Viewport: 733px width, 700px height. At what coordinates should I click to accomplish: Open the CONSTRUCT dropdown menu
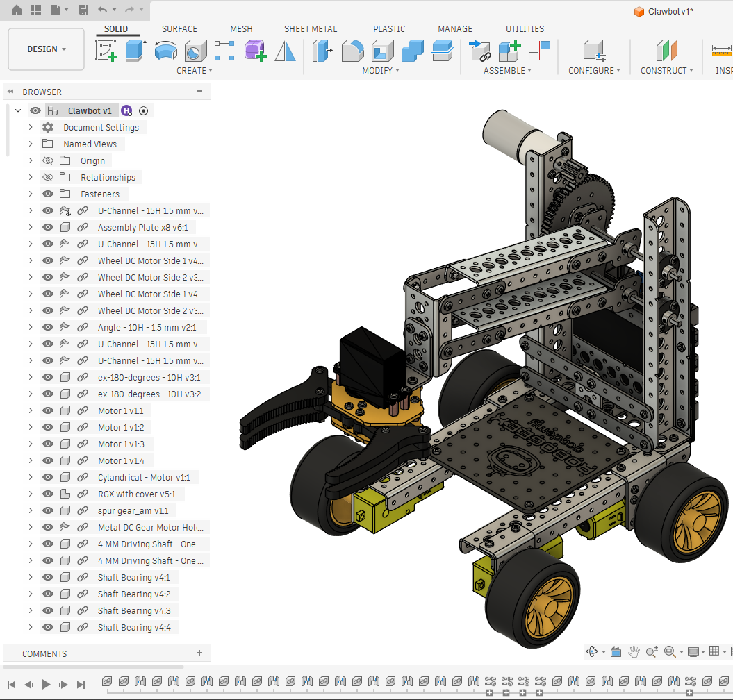pyautogui.click(x=666, y=71)
